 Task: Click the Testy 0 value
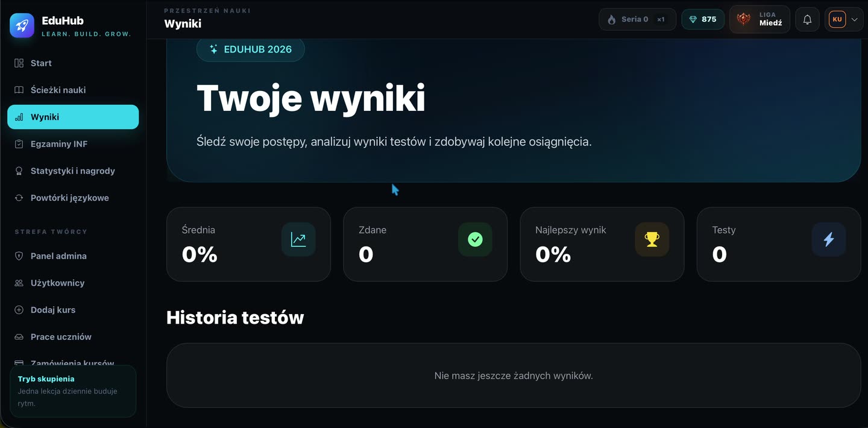point(720,254)
